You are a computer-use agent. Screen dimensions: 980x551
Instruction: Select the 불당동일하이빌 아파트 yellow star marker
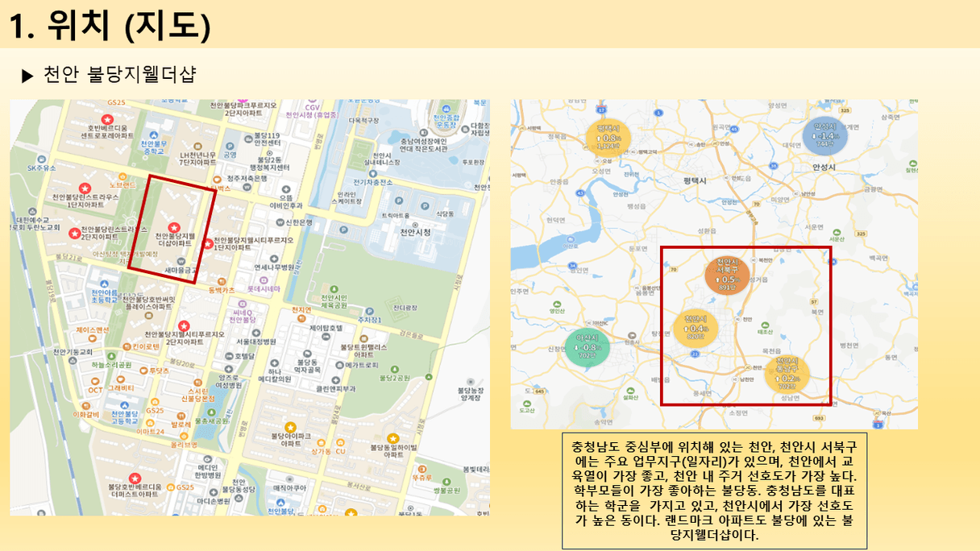(x=392, y=438)
